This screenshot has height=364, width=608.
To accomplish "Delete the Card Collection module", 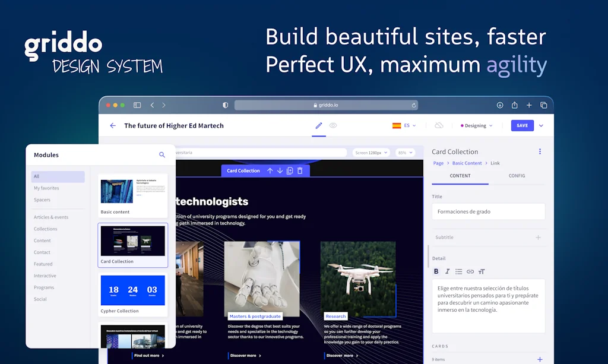I will pos(300,170).
